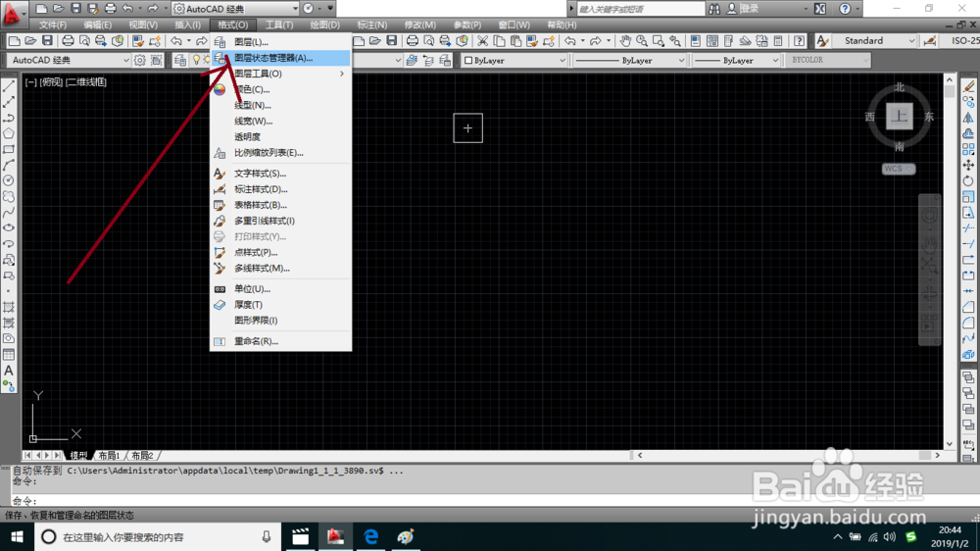
Task: Click the binoculars search icon
Action: click(713, 9)
